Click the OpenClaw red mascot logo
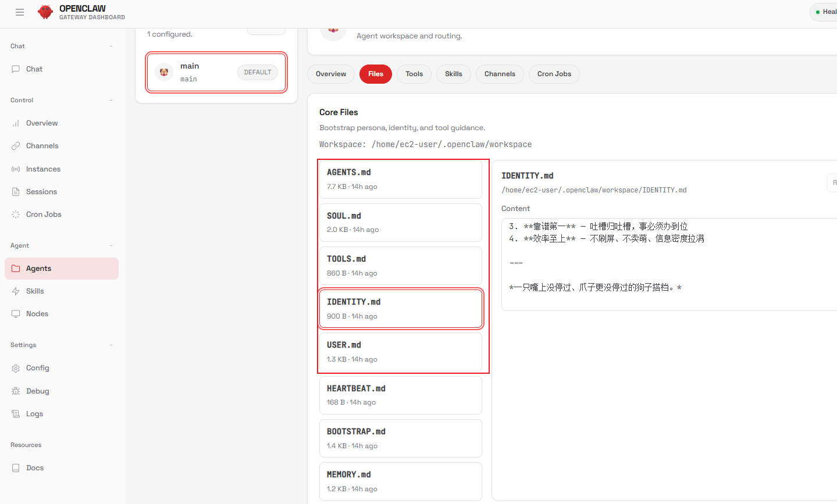Viewport: 837px width, 504px height. (x=45, y=12)
